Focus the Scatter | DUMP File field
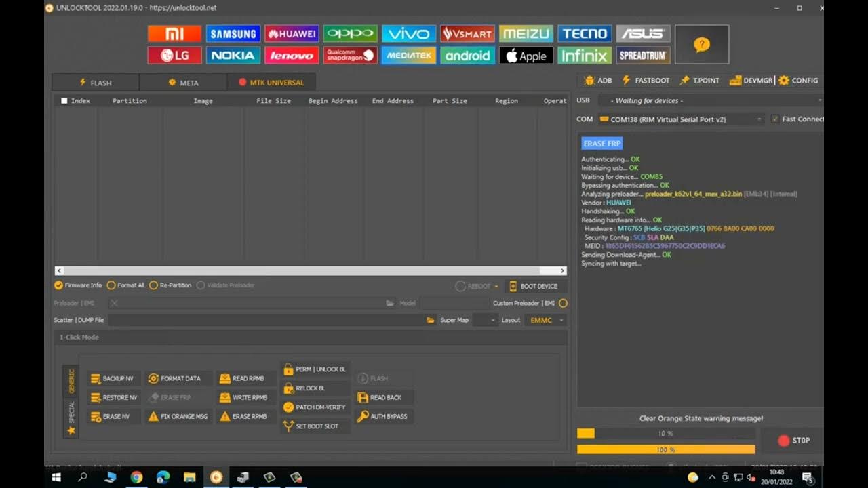This screenshot has height=488, width=868. pos(267,320)
